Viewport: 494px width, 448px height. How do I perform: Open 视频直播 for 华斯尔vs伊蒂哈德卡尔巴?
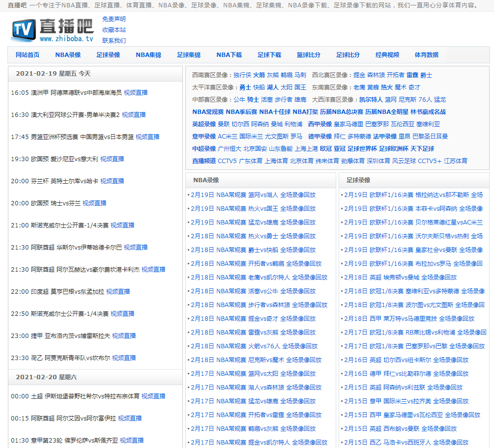[136, 247]
